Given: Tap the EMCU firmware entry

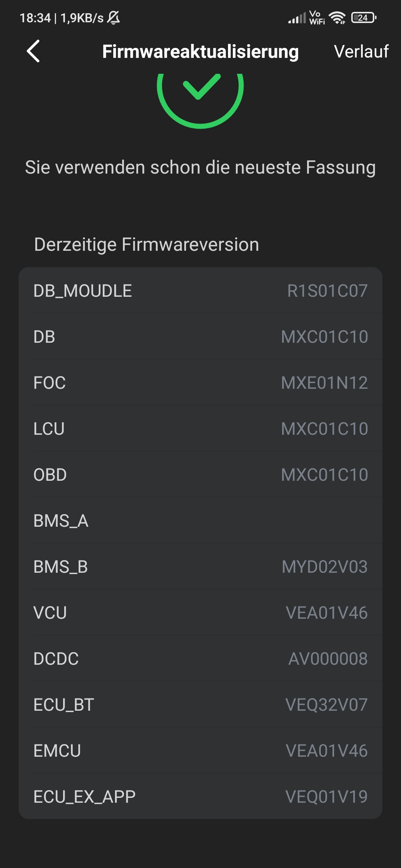Looking at the screenshot, I should click(200, 750).
